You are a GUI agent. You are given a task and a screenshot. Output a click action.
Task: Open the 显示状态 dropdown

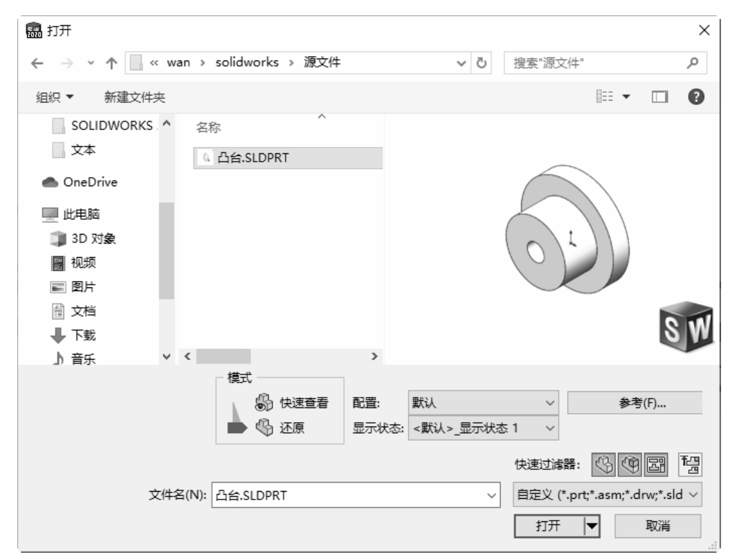click(483, 427)
